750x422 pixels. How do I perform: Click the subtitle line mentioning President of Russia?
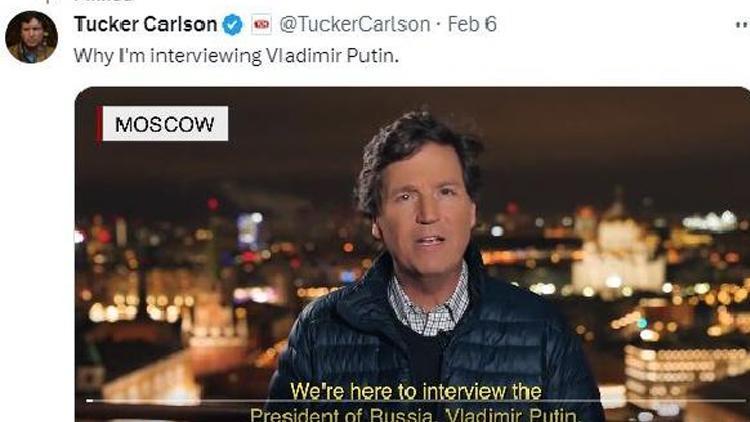[x=415, y=414]
